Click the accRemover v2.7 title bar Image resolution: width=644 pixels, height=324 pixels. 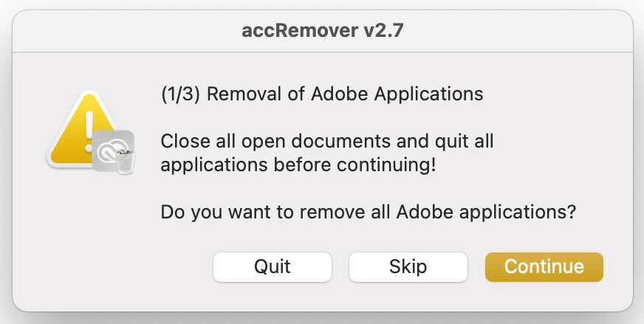click(x=322, y=31)
